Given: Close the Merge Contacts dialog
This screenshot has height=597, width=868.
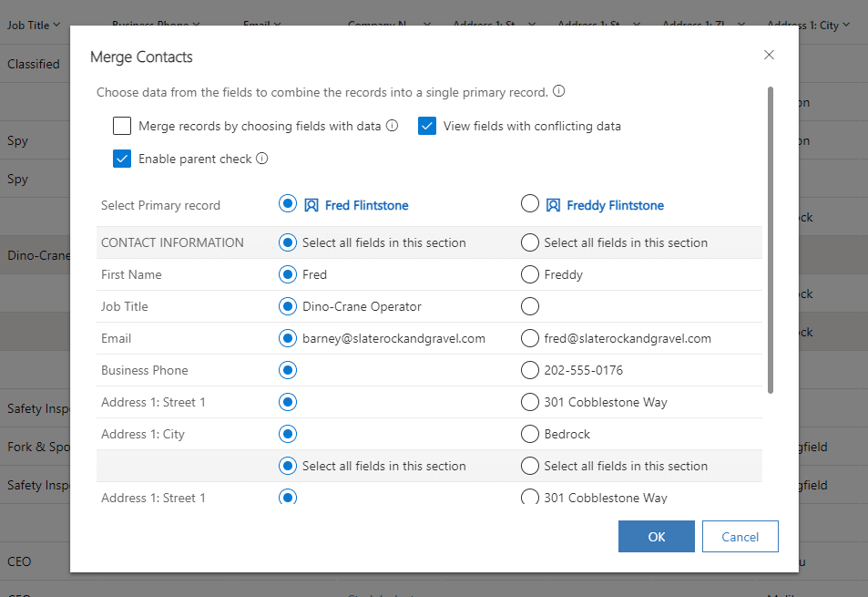Looking at the screenshot, I should click(x=769, y=55).
